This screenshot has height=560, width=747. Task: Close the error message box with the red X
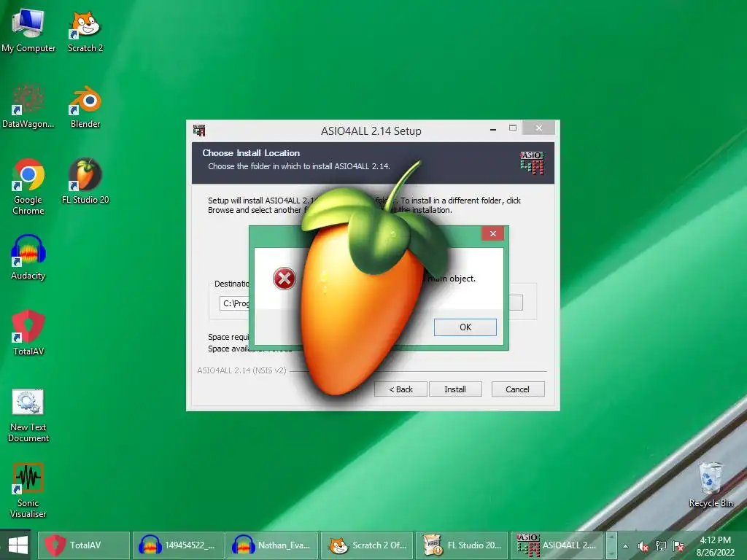click(492, 233)
